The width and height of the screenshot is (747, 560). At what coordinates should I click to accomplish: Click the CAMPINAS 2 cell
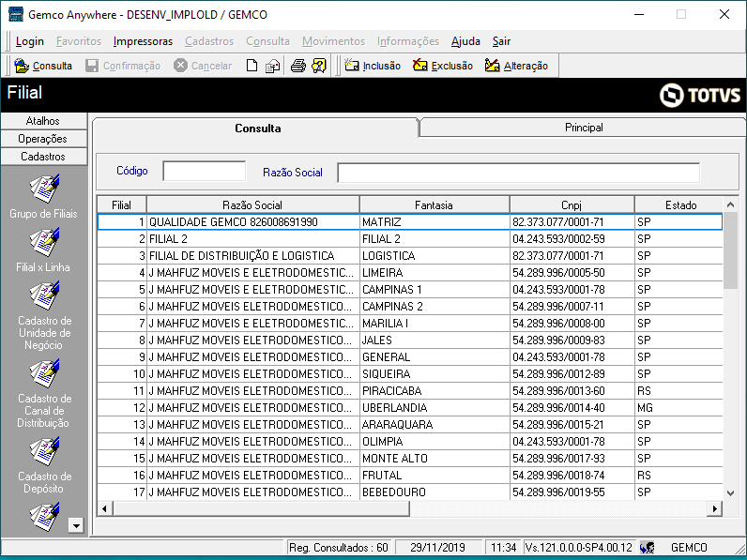(434, 307)
